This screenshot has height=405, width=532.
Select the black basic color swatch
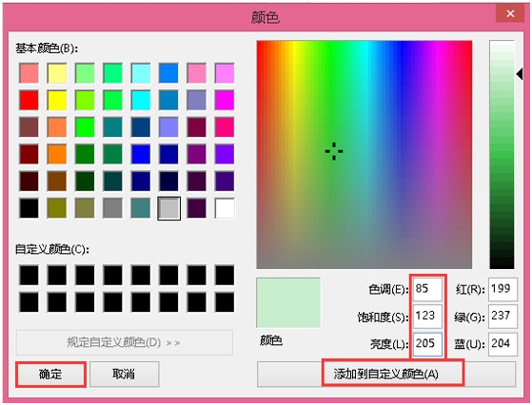[30, 208]
